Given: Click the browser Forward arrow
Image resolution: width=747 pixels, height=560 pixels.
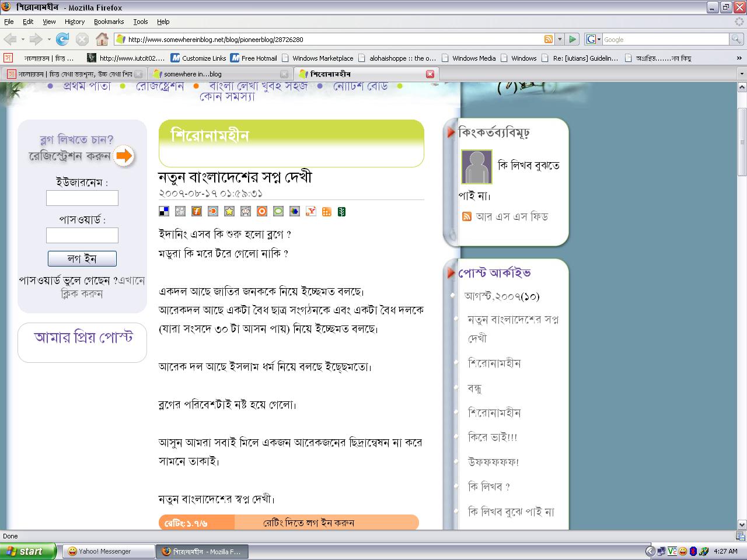Looking at the screenshot, I should click(36, 39).
